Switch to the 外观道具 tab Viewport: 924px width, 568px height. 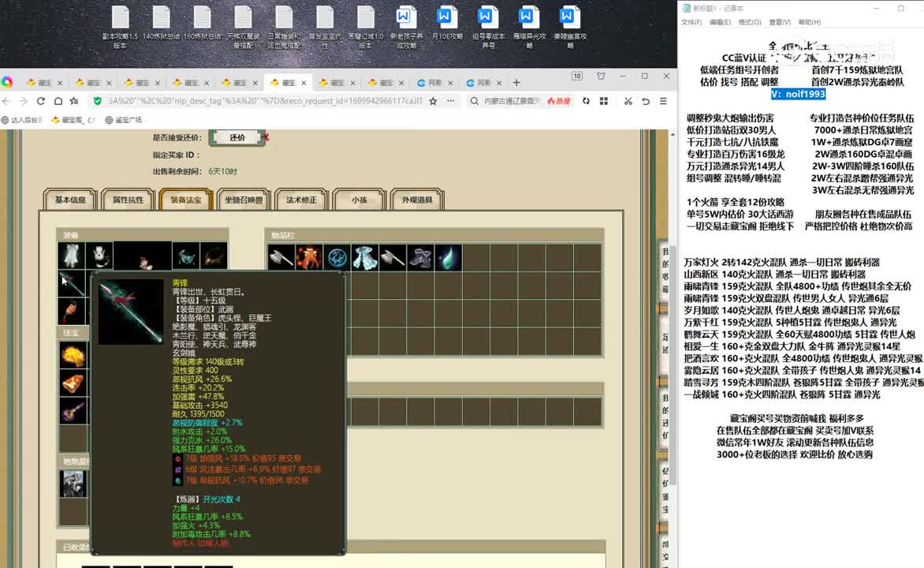click(x=416, y=200)
